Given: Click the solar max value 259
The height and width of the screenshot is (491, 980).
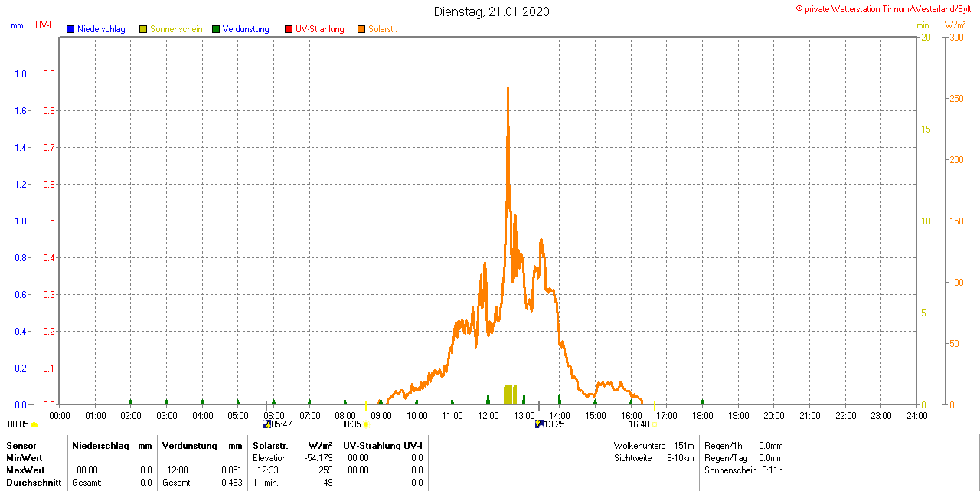Looking at the screenshot, I should coord(325,470).
